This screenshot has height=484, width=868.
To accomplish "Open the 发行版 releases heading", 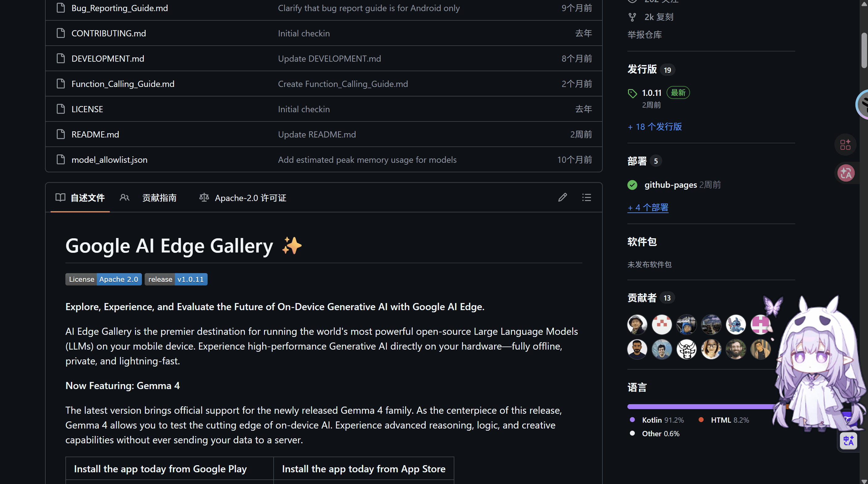I will point(642,69).
